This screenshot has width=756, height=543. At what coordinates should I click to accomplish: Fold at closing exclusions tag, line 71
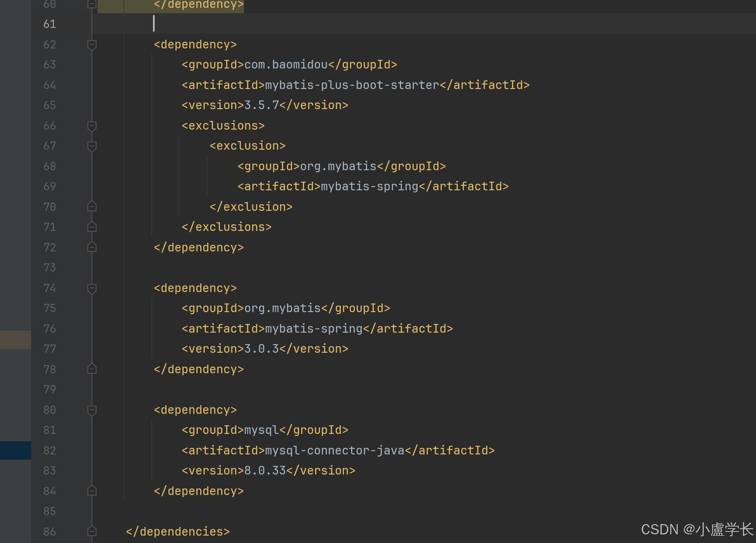[x=92, y=227]
